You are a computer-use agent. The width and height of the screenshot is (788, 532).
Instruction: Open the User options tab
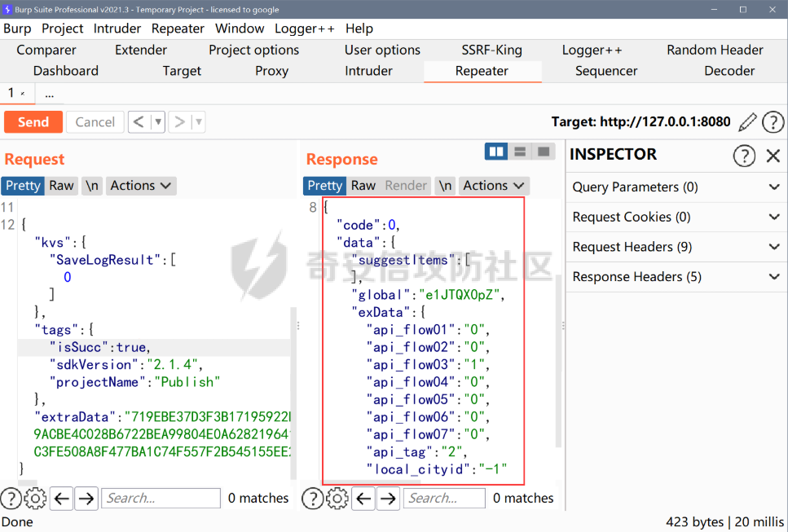pos(382,51)
